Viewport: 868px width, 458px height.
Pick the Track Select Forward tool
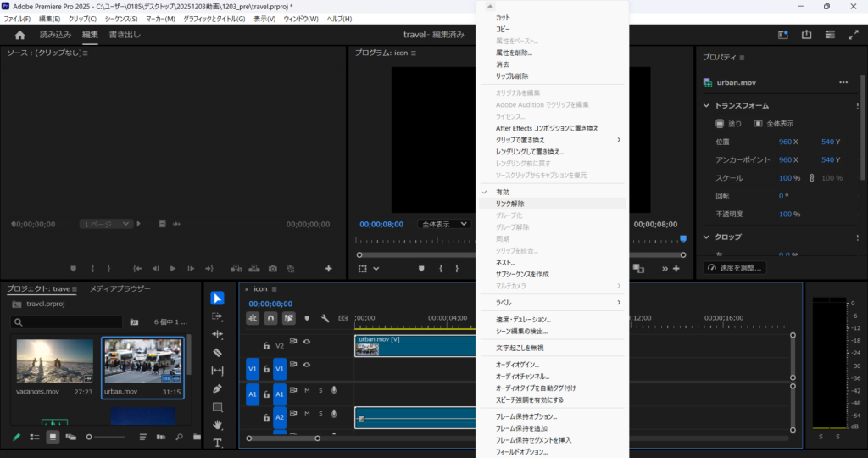point(217,316)
